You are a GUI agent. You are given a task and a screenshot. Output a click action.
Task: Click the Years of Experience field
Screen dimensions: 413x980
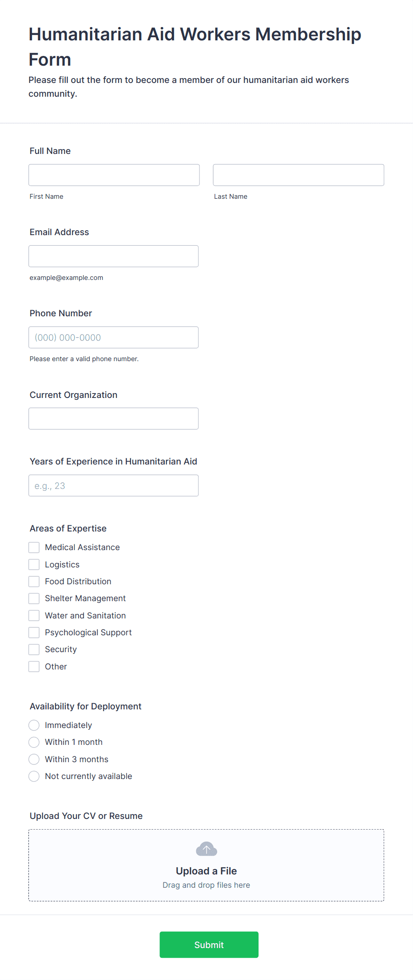(x=114, y=485)
